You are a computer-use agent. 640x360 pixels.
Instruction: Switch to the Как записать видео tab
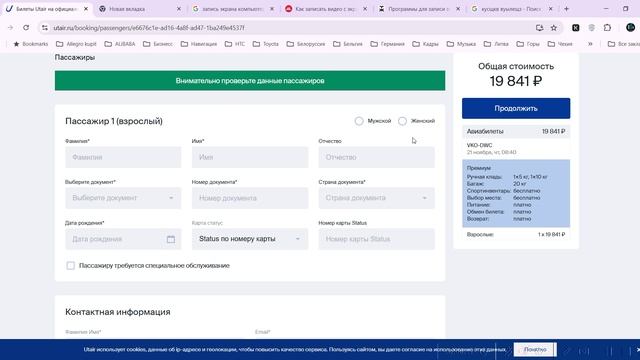(325, 9)
